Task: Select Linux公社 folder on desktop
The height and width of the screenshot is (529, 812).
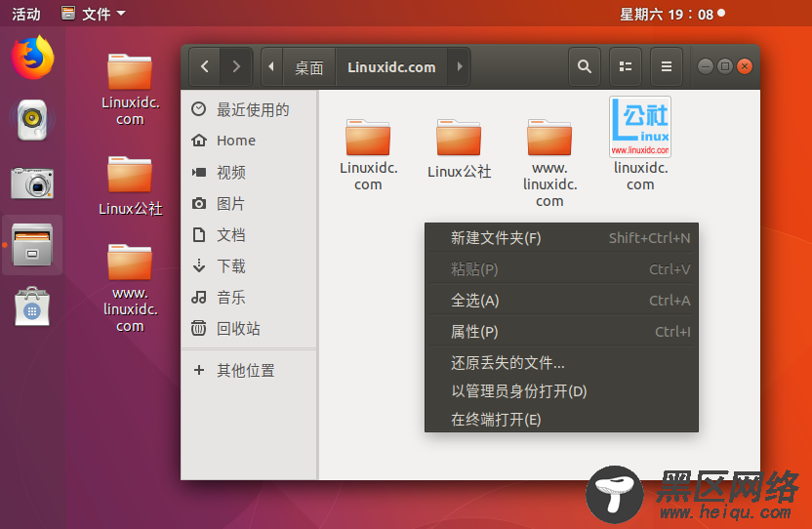Action: tap(130, 185)
